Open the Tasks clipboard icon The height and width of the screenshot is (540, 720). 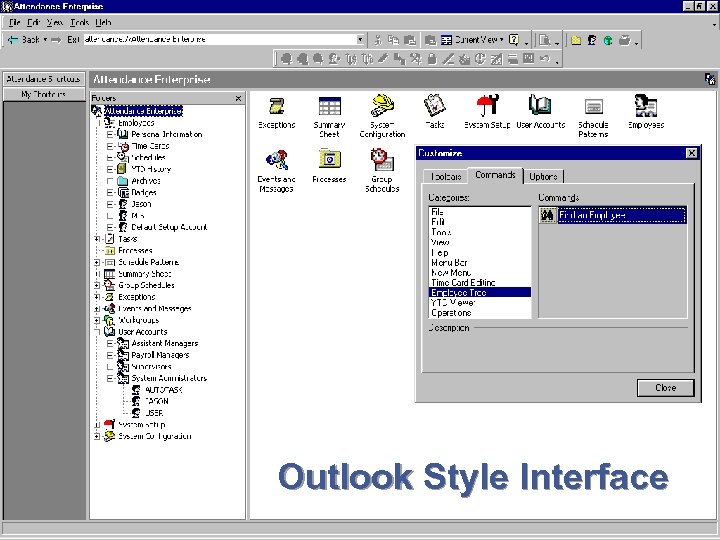(434, 105)
